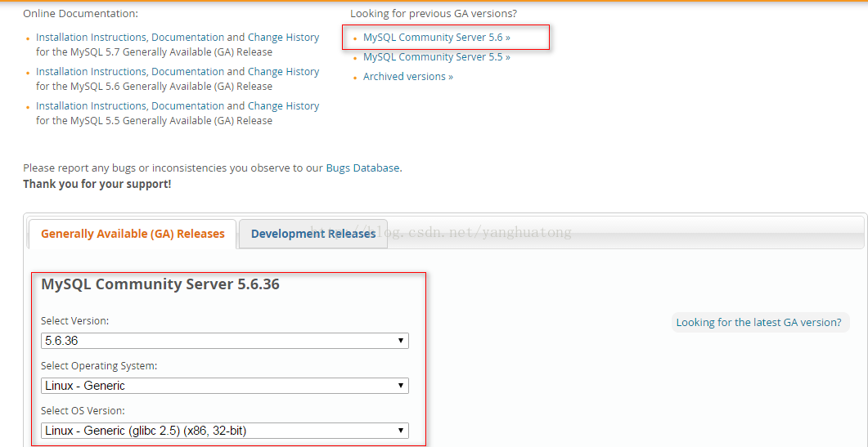
Task: Open Installation Instructions, Documentation for MySQL 5.6
Action: pos(130,72)
